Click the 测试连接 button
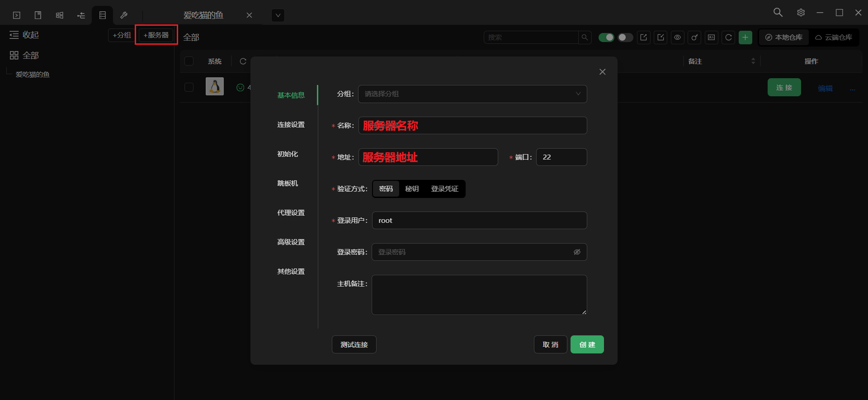Viewport: 868px width, 400px height. tap(354, 344)
